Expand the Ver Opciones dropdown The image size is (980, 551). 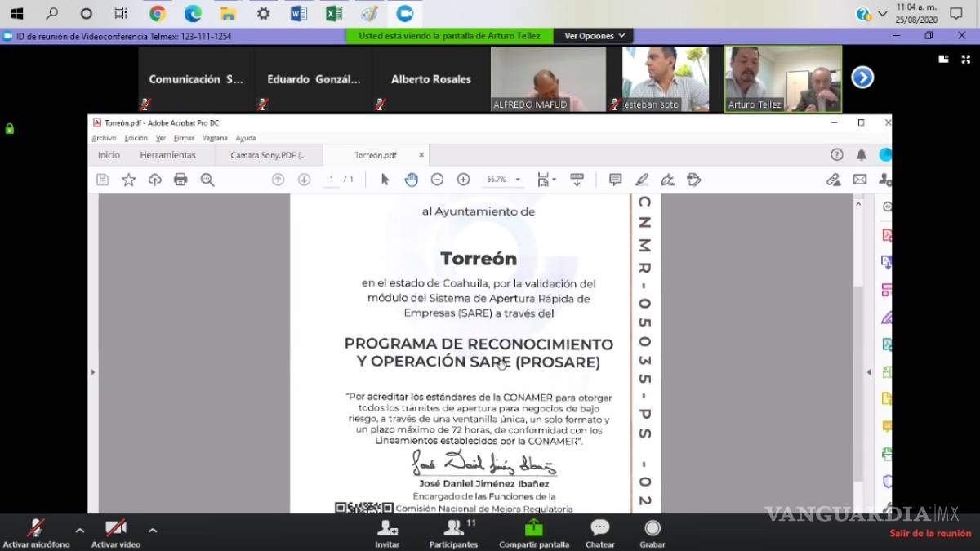click(595, 36)
